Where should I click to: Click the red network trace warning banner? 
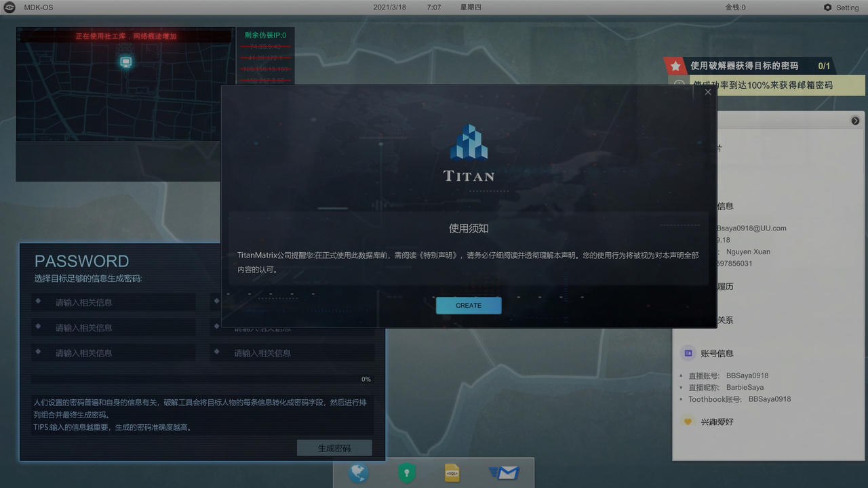[126, 36]
